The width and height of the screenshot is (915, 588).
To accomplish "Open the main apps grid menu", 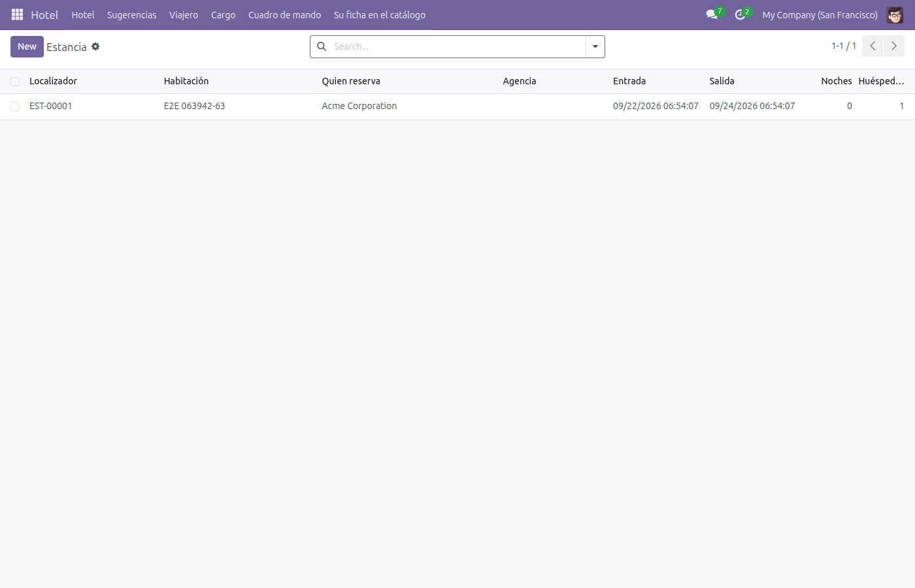I will (18, 14).
